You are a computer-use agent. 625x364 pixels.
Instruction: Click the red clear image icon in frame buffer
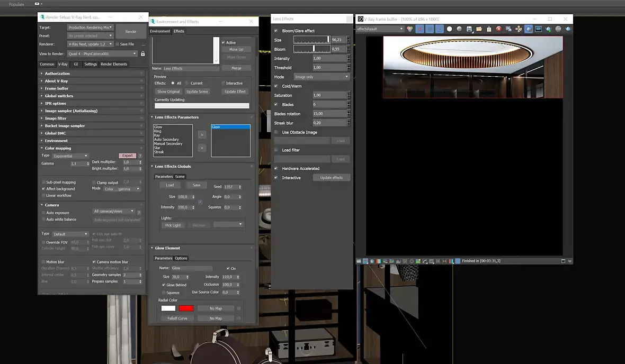[498, 29]
